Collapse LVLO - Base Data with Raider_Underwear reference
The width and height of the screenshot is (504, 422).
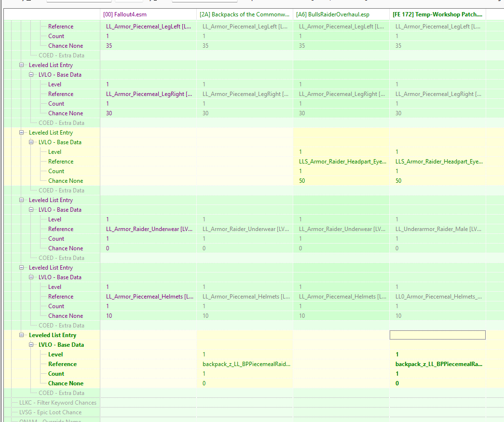31,210
